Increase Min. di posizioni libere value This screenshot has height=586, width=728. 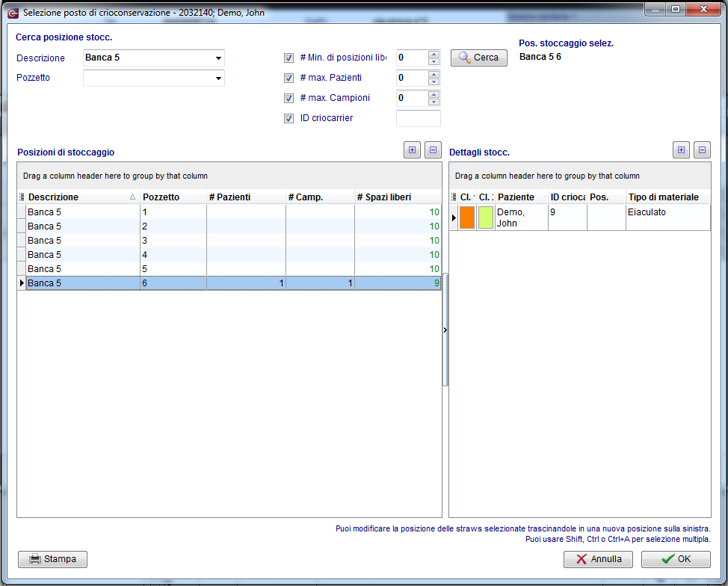tap(434, 54)
